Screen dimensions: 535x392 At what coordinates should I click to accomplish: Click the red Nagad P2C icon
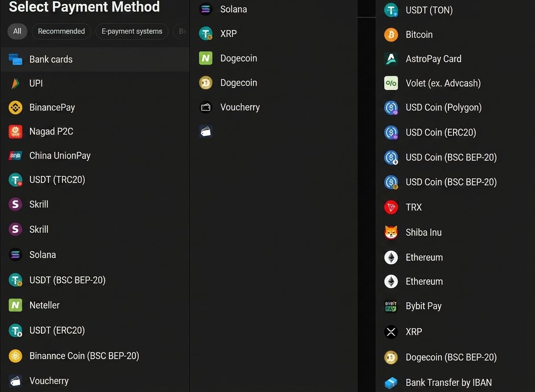point(16,131)
